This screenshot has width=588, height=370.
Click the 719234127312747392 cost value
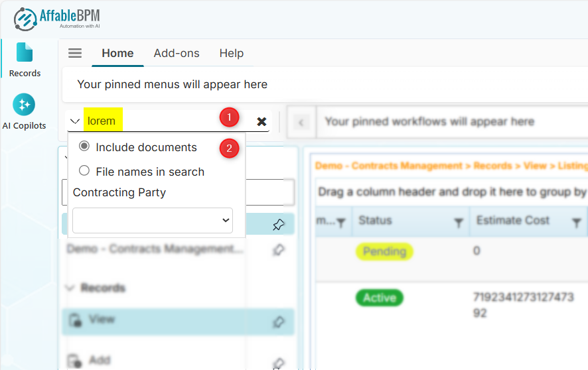[x=523, y=305]
